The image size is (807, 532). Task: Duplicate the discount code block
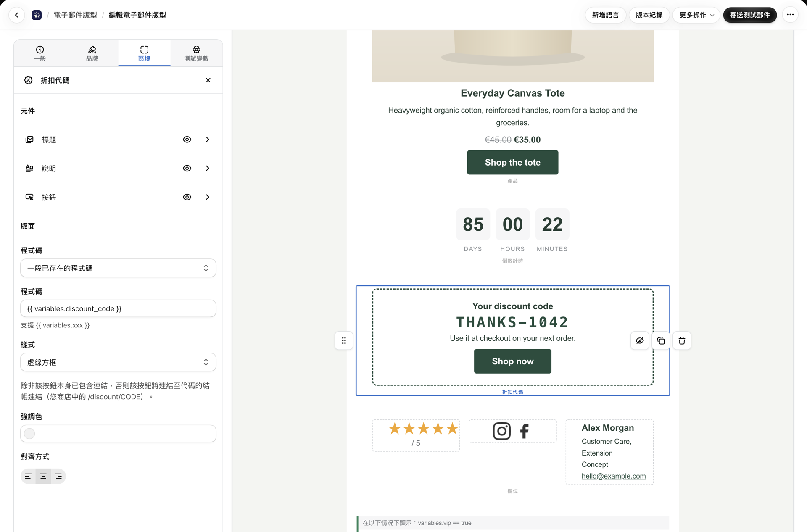[661, 341]
